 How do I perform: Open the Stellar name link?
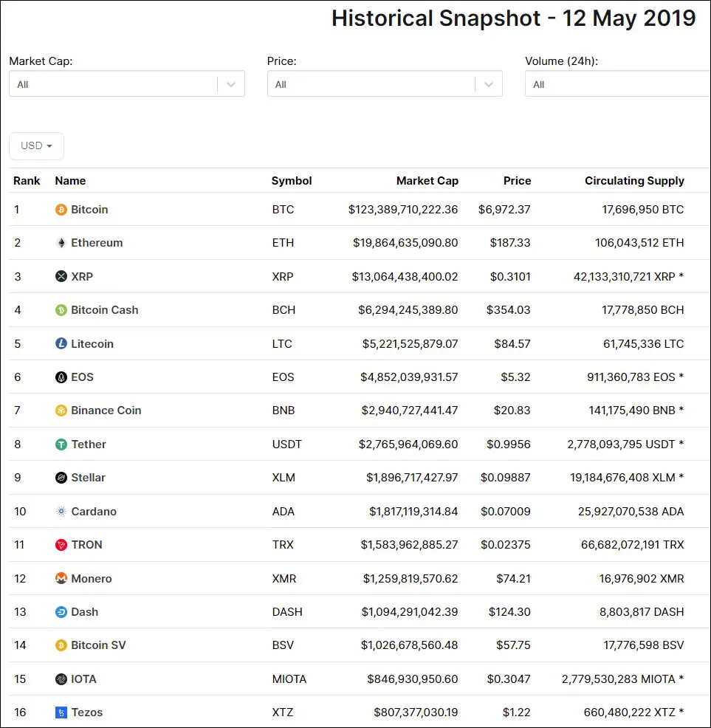(x=89, y=477)
